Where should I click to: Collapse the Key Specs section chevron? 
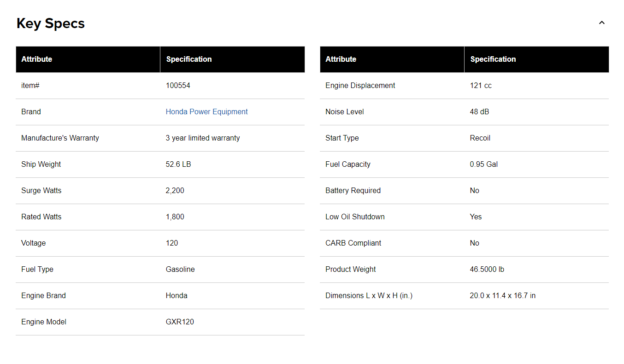coord(601,23)
